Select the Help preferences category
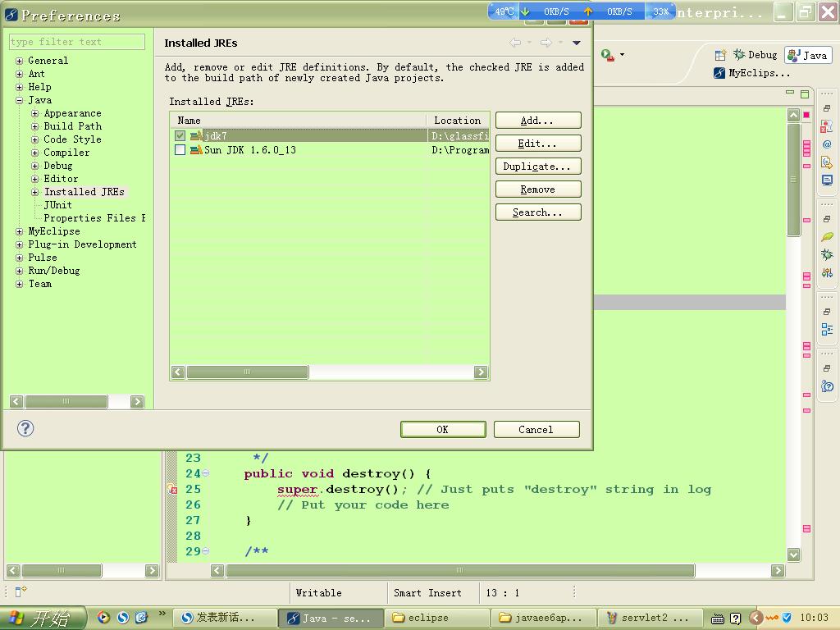This screenshot has width=840, height=630. tap(39, 87)
